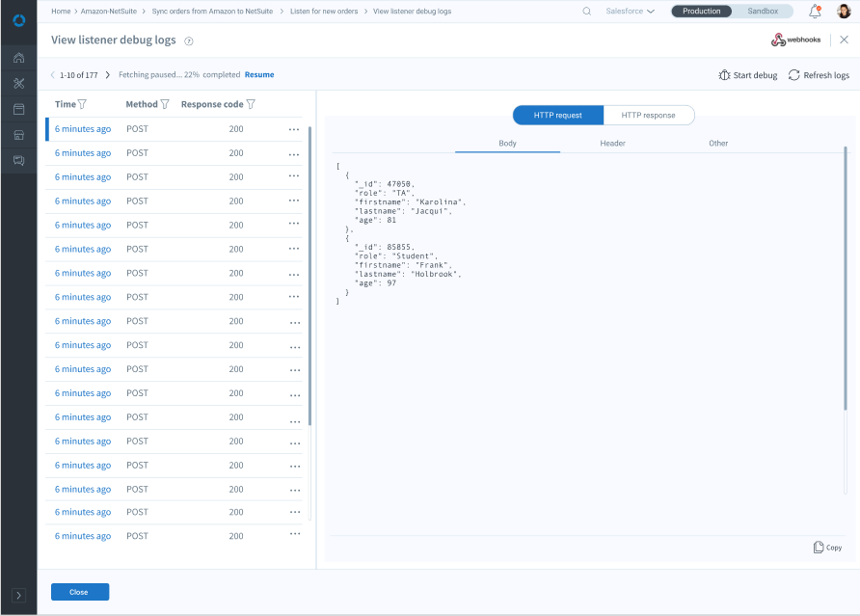Screen dimensions: 860x616
Task: Open the Marketplace storefront icon in sidebar
Action: pos(18,135)
